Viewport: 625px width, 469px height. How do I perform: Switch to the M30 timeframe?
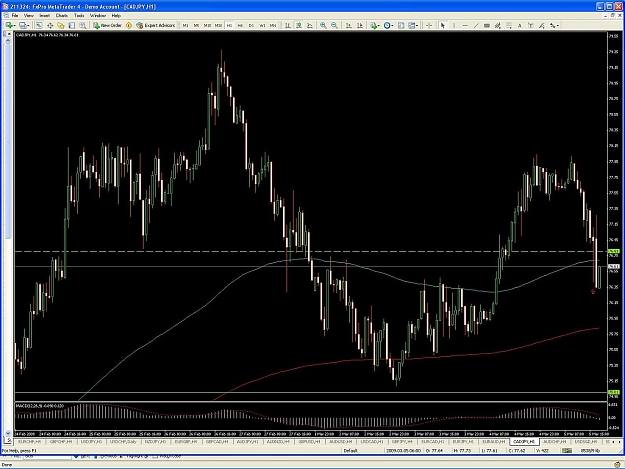point(218,25)
